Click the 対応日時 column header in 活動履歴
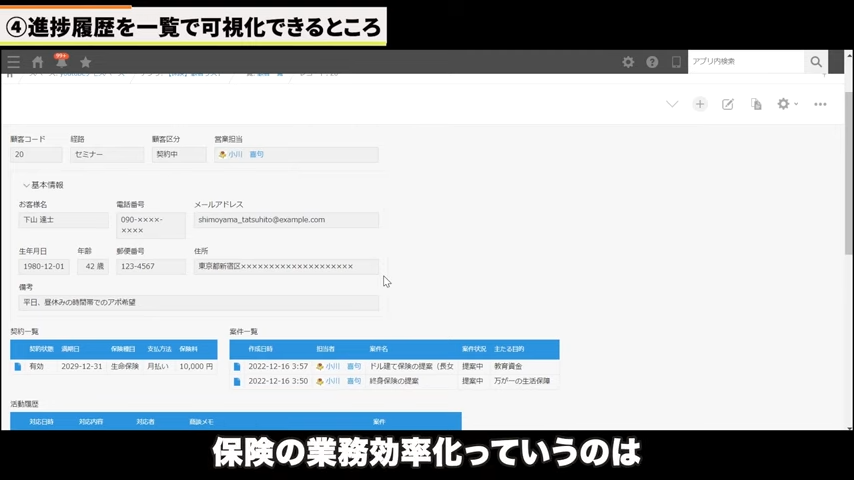This screenshot has height=480, width=854. click(41, 422)
